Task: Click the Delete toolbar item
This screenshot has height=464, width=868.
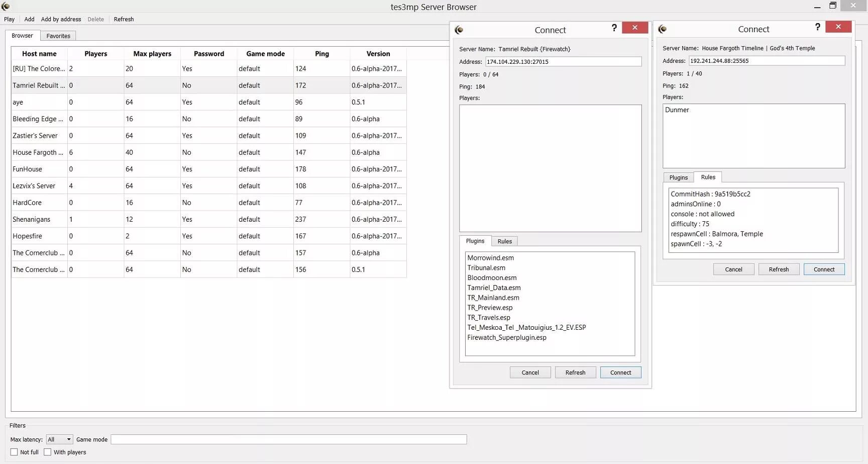Action: click(x=95, y=19)
